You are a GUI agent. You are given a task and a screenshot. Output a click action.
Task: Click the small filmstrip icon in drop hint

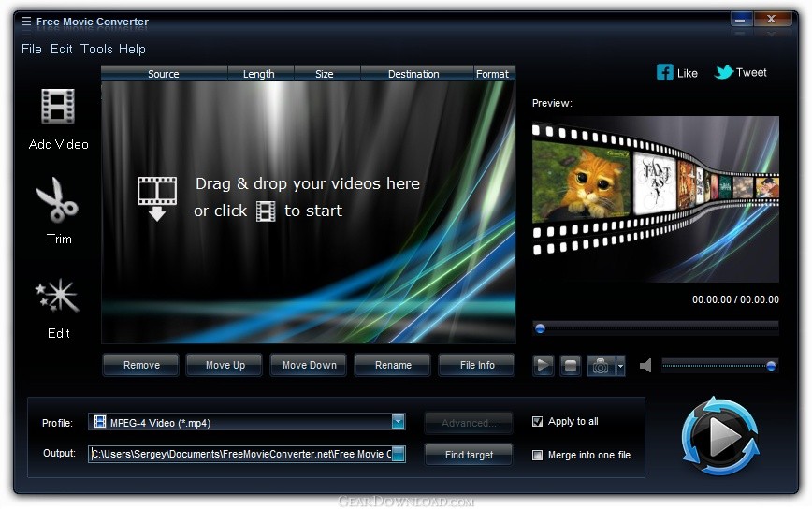tap(266, 211)
